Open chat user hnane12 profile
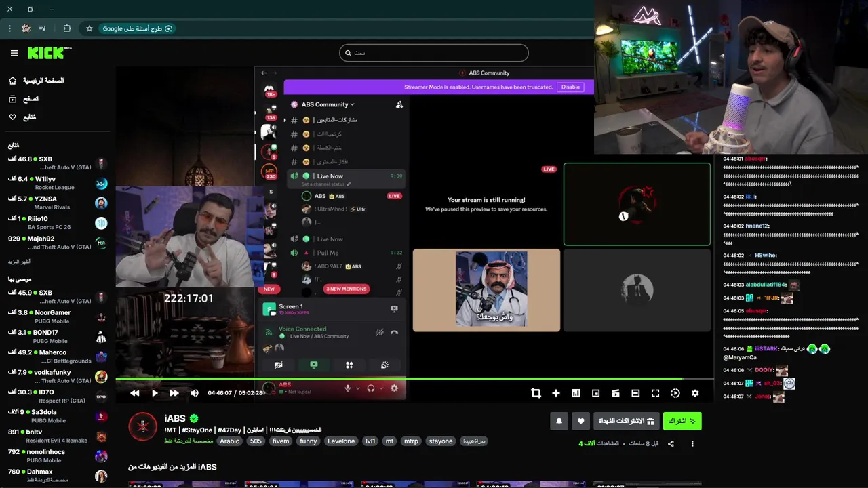This screenshot has height=488, width=868. (757, 226)
